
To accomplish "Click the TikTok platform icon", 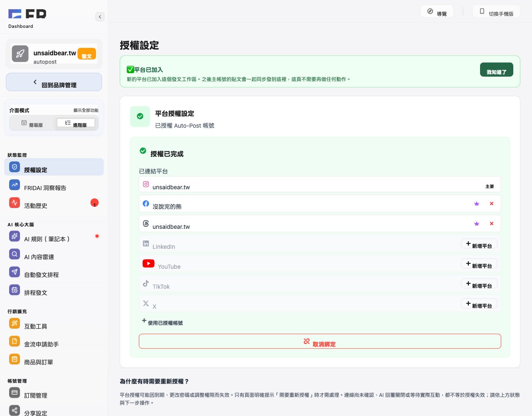I will 146,283.
